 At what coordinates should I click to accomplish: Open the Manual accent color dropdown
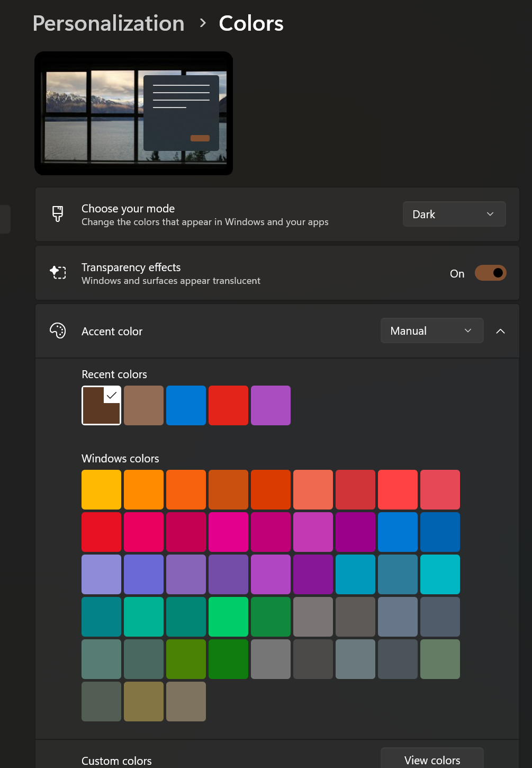pos(432,331)
